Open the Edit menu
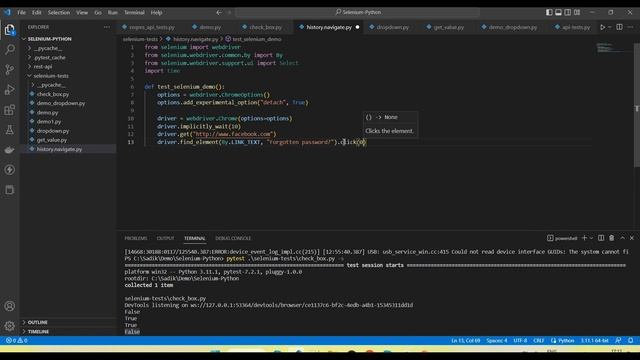 (37, 12)
